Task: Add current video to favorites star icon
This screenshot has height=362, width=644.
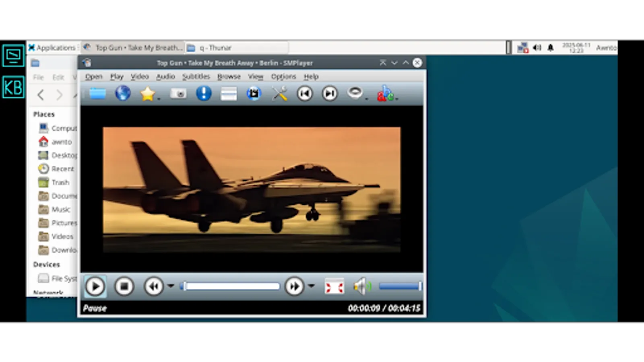Action: (148, 93)
